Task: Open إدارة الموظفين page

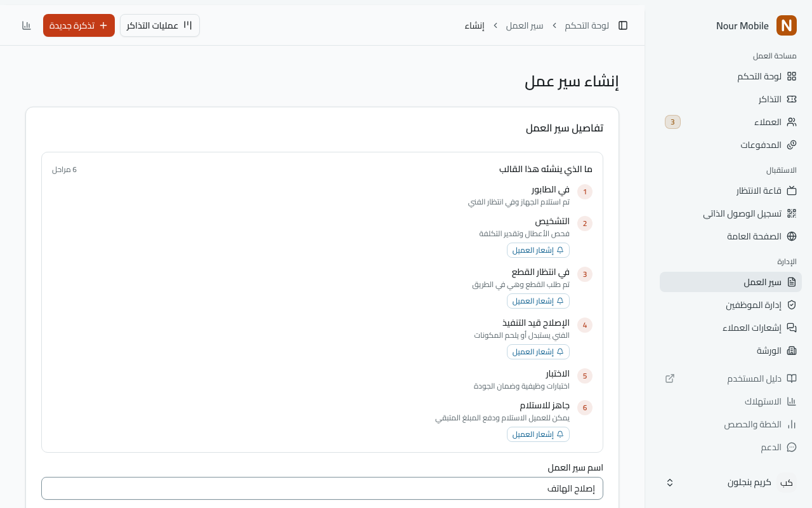Action: [x=731, y=305]
